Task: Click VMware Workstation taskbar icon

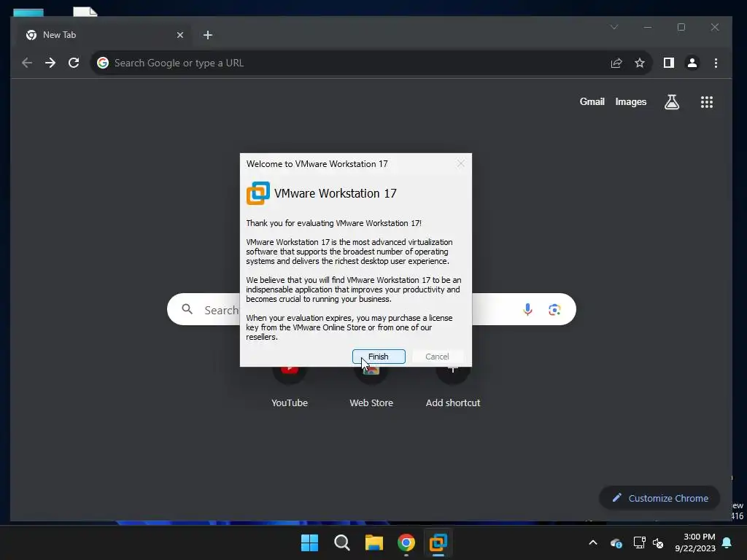Action: (438, 542)
